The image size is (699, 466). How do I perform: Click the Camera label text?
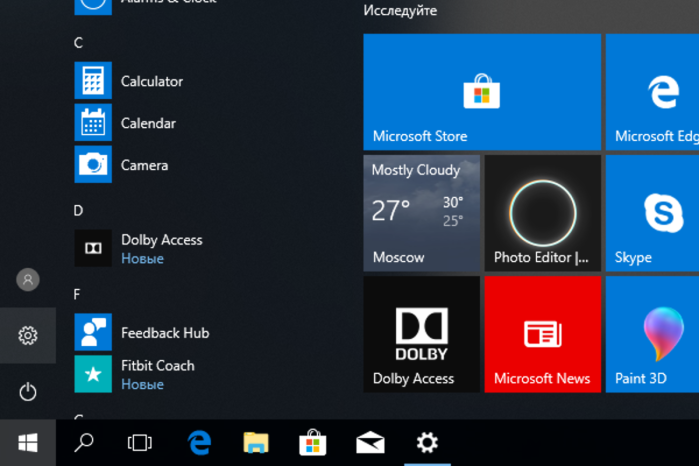coord(144,165)
